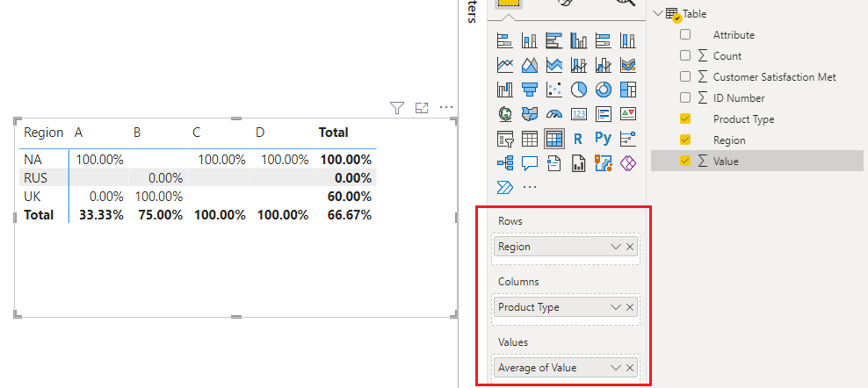
Task: Select the KPI visual
Action: point(628,114)
